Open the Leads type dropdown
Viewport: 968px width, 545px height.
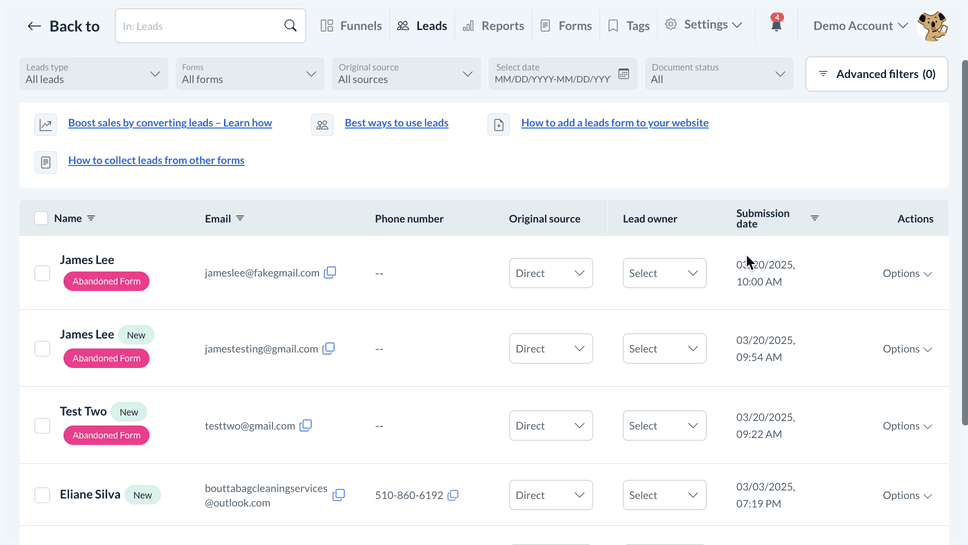click(93, 74)
